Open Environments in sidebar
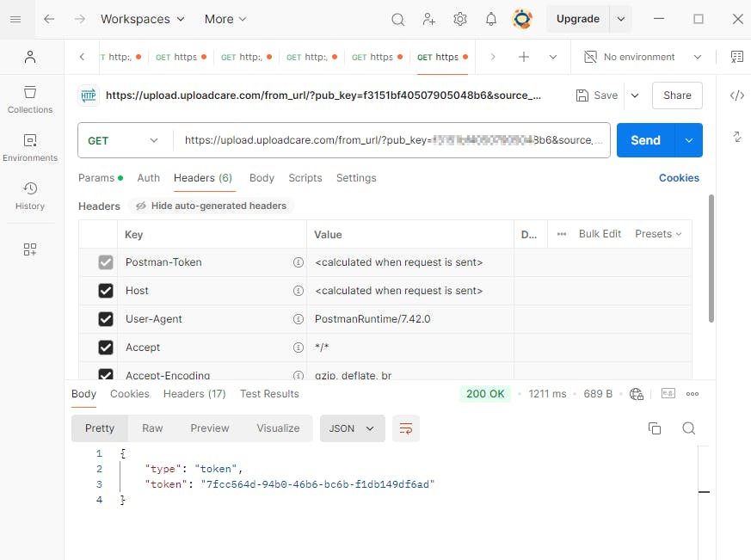751x560 pixels. pyautogui.click(x=30, y=148)
